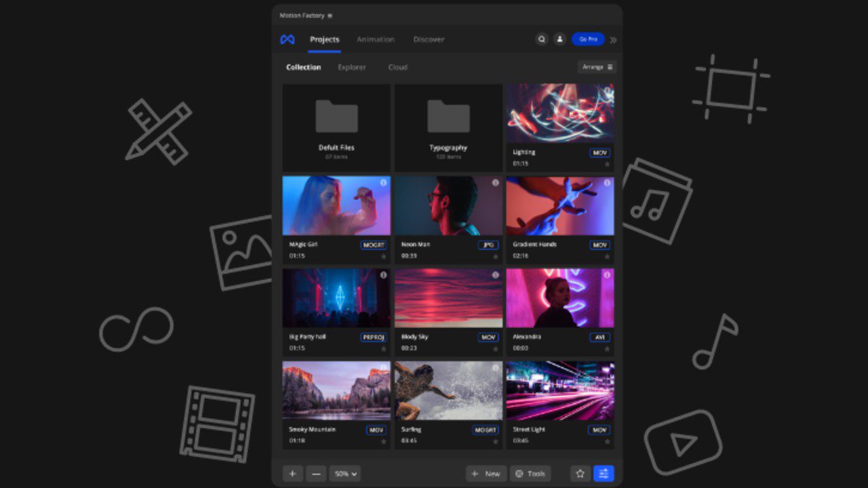
Task: Open the user account profile icon
Action: tap(559, 39)
